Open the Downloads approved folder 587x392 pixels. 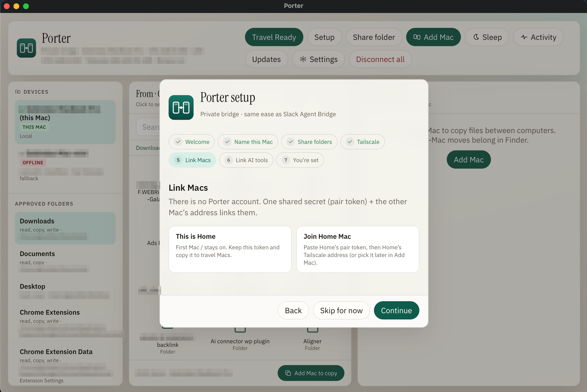click(65, 228)
